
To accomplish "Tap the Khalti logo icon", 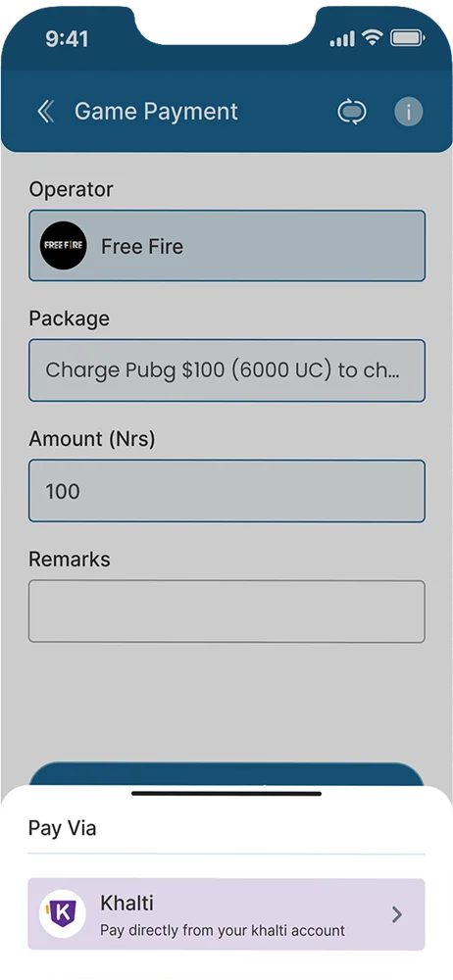I will pyautogui.click(x=63, y=913).
